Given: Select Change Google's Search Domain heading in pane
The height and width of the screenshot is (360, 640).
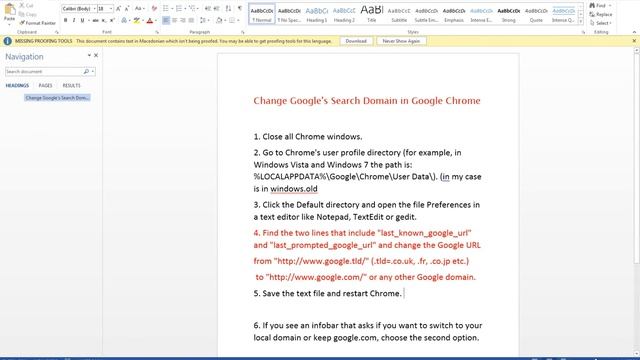Looking at the screenshot, I should 57,98.
